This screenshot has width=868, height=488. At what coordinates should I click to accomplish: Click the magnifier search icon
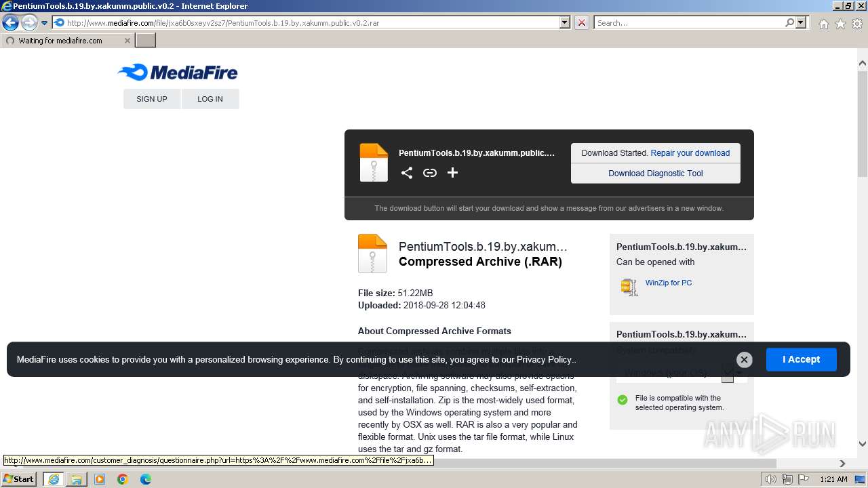(x=789, y=22)
